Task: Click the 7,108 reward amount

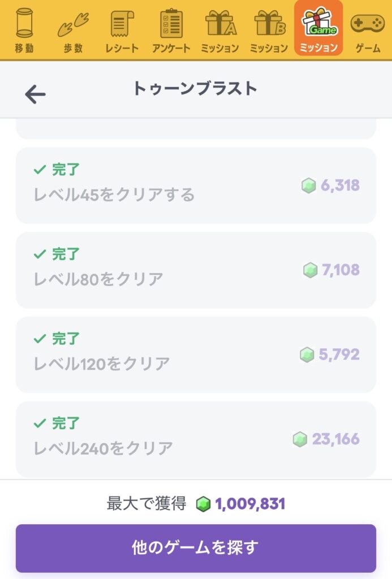Action: coord(341,270)
